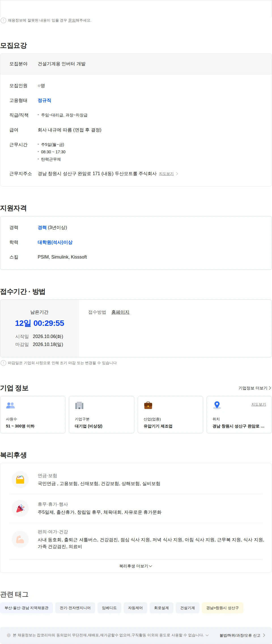Click the exclamation icon by deadline notice
272x644 pixels.
click(3, 363)
